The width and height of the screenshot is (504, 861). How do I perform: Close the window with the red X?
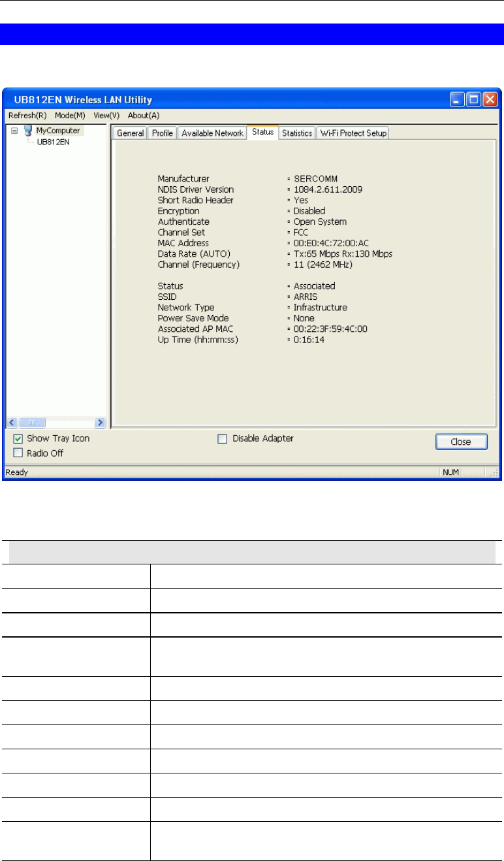pos(490,99)
